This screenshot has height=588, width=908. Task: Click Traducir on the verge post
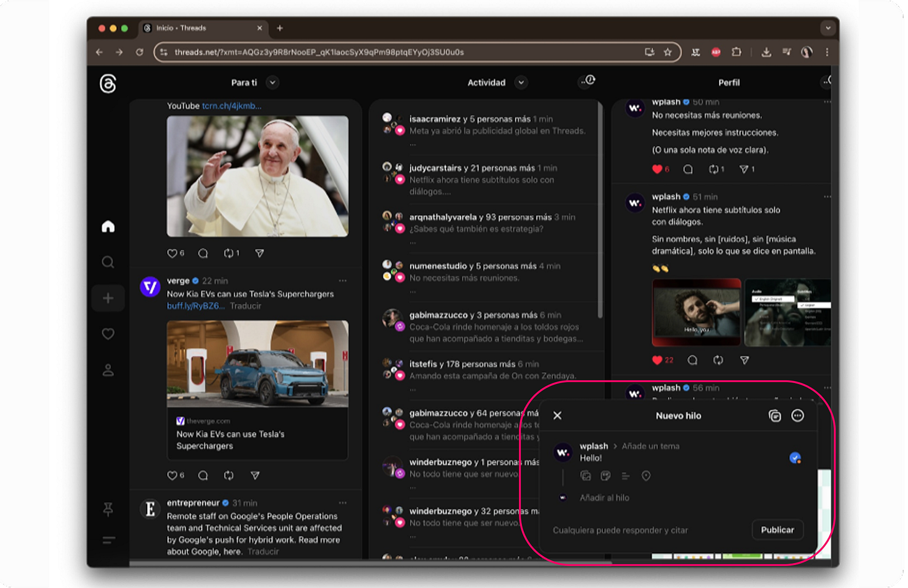(246, 306)
